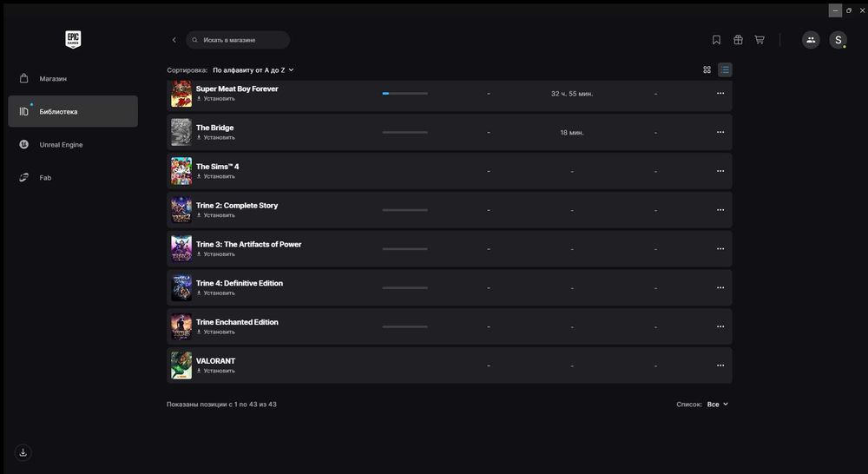
Task: Click the gift redeem icon
Action: [x=738, y=40]
